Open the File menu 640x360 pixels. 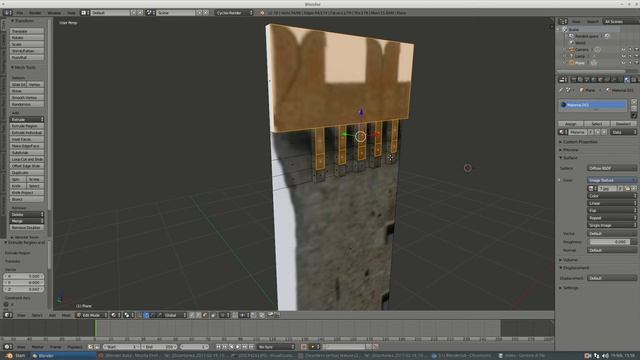click(20, 13)
